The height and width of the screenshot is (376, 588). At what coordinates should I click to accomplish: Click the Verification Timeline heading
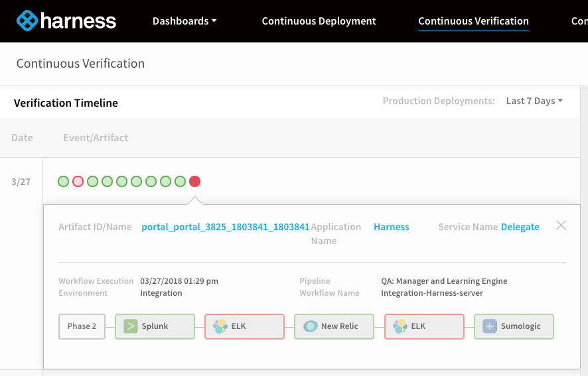point(66,103)
